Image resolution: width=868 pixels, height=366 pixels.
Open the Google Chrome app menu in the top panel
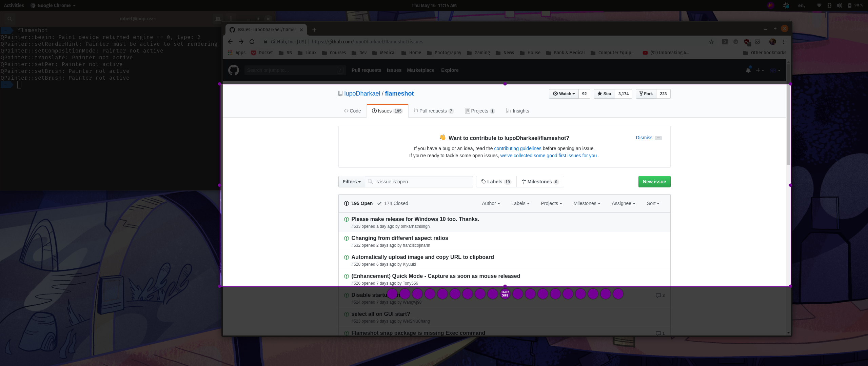[x=53, y=5]
